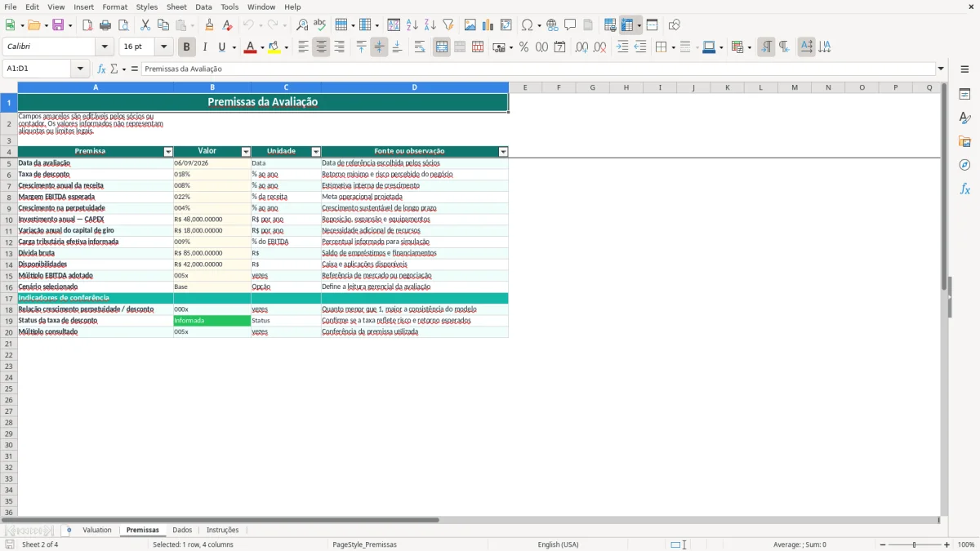980x551 pixels.
Task: Toggle bold formatting
Action: pyautogui.click(x=187, y=47)
